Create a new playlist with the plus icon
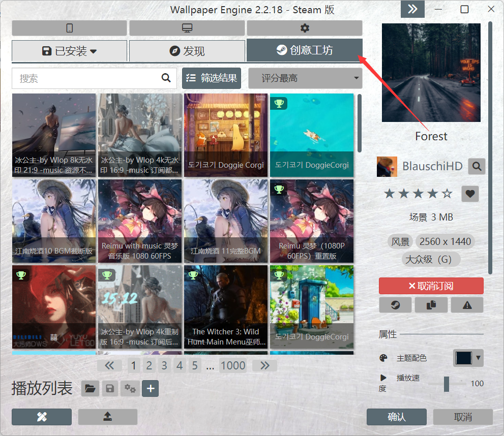504x436 pixels. click(150, 388)
